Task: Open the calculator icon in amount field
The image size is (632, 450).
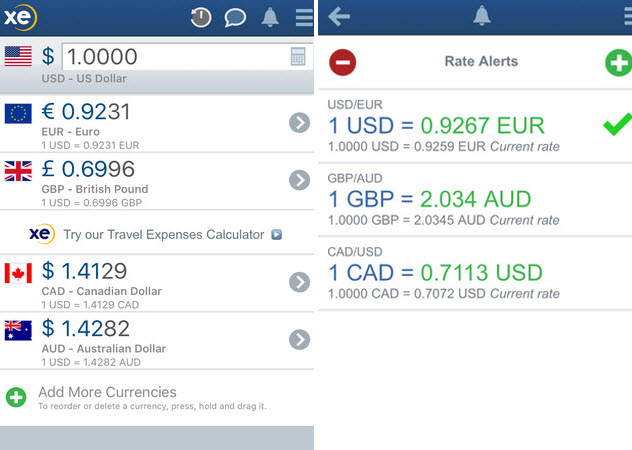Action: pyautogui.click(x=298, y=56)
